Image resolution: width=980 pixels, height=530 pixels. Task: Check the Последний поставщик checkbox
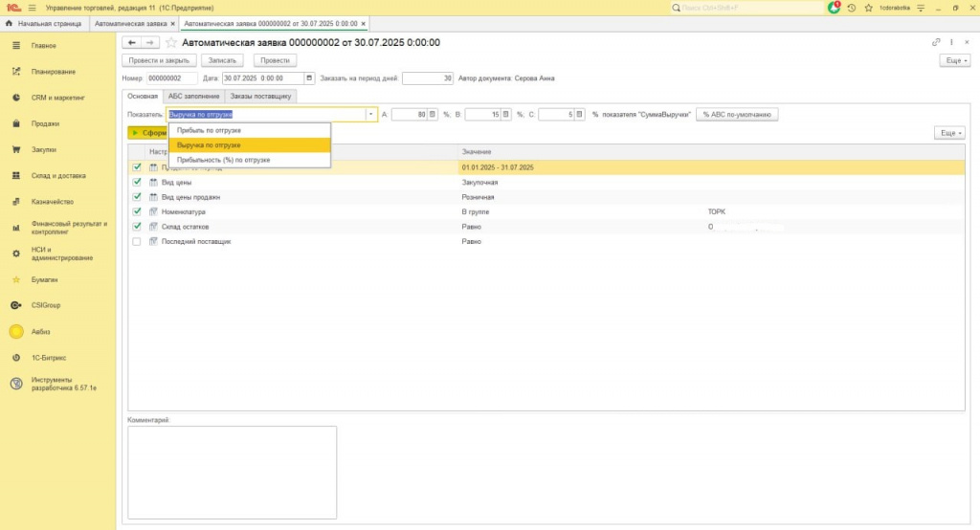click(x=137, y=241)
